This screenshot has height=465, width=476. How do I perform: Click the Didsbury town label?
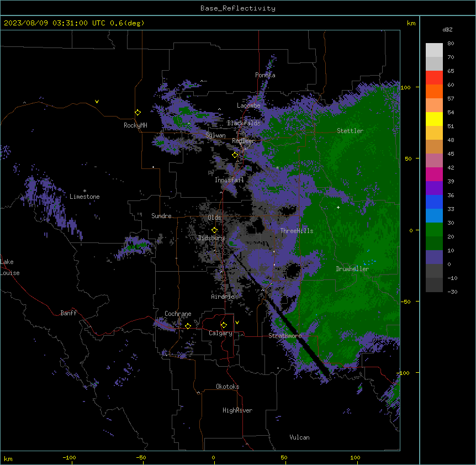pos(211,238)
